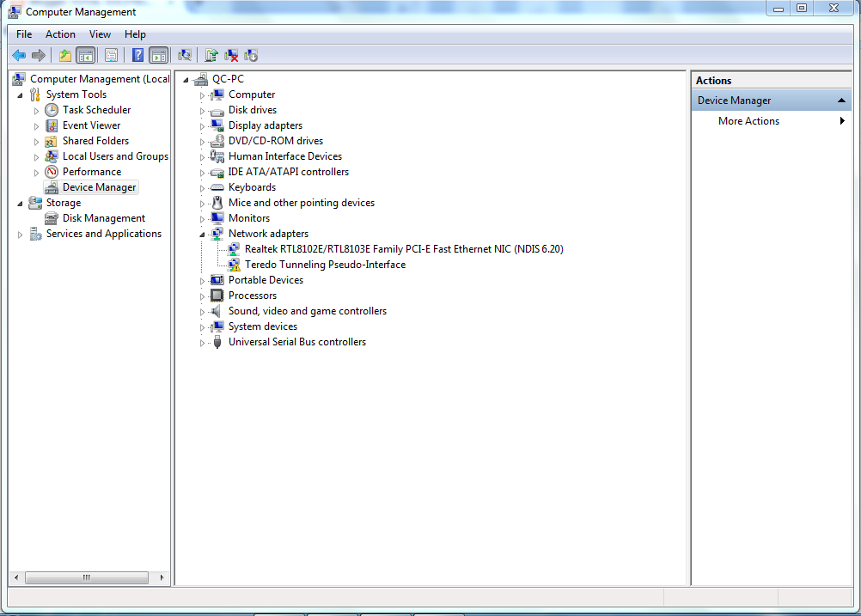This screenshot has height=616, width=861.
Task: Open the Help menu
Action: click(x=135, y=34)
